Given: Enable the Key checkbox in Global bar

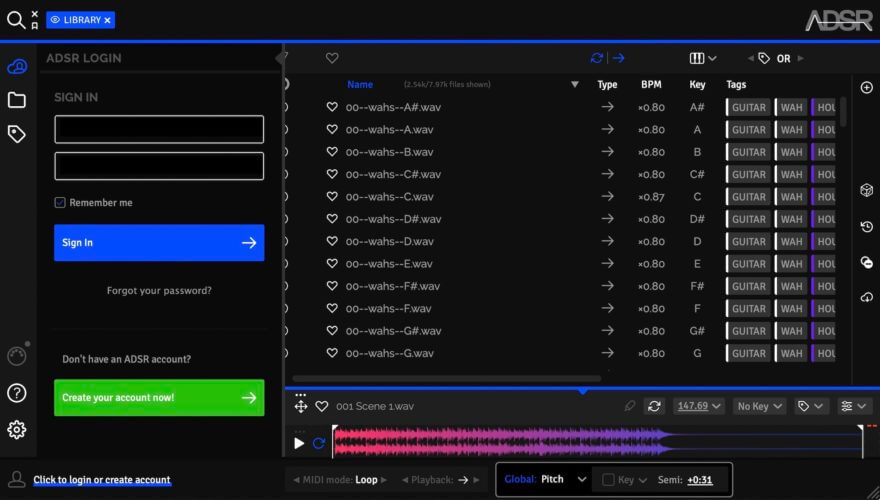Looking at the screenshot, I should (x=608, y=480).
